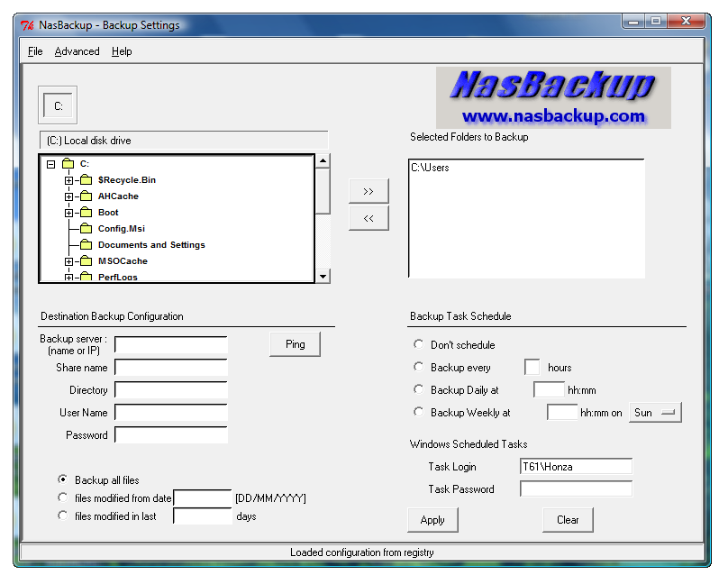The height and width of the screenshot is (584, 728).
Task: Click the Backup every hours input box
Action: point(532,367)
